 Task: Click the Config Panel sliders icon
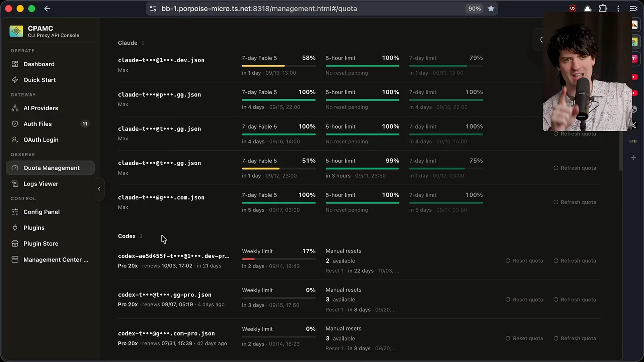pos(15,212)
